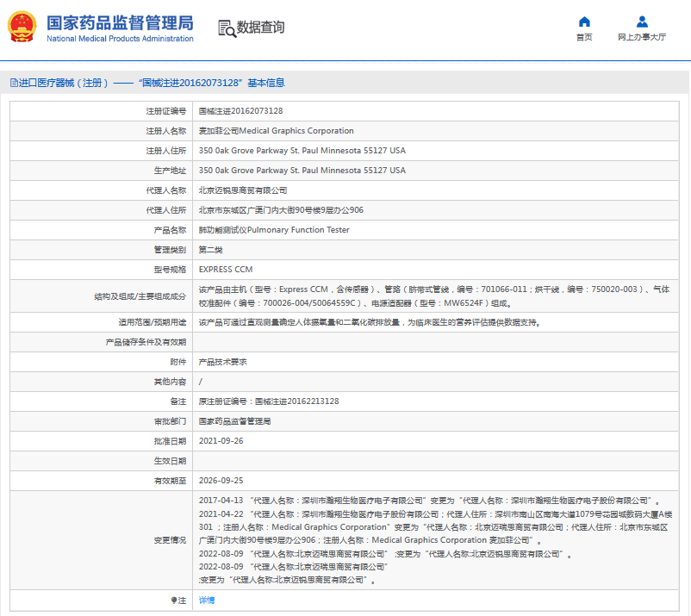Click the 产品名称 row label

tap(170, 230)
